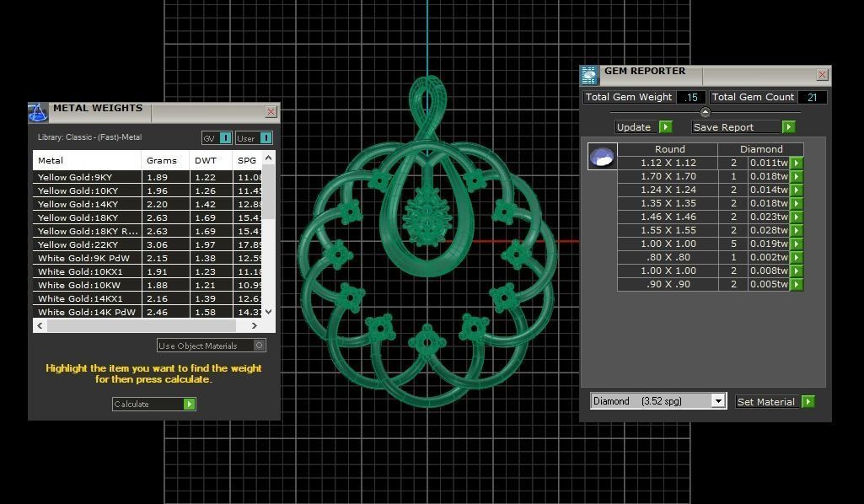
Task: Click metal list scroll right arrow
Action: (254, 325)
